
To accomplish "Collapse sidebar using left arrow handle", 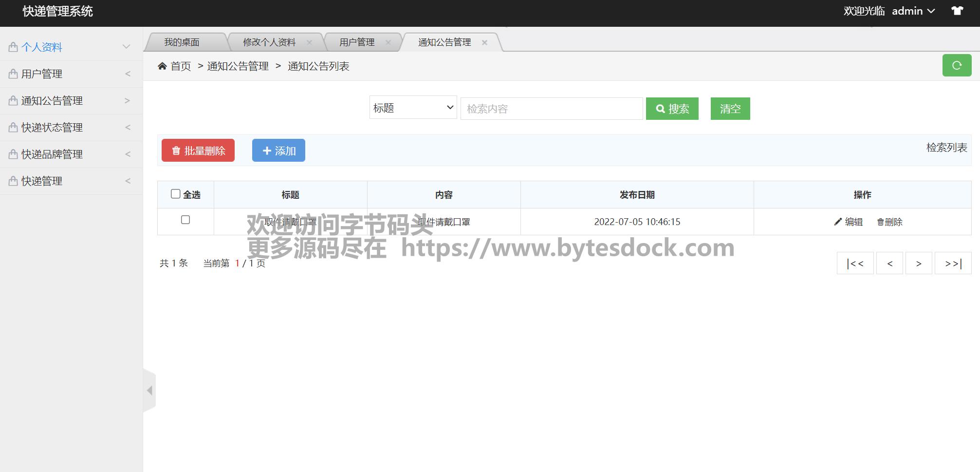I will pyautogui.click(x=149, y=391).
